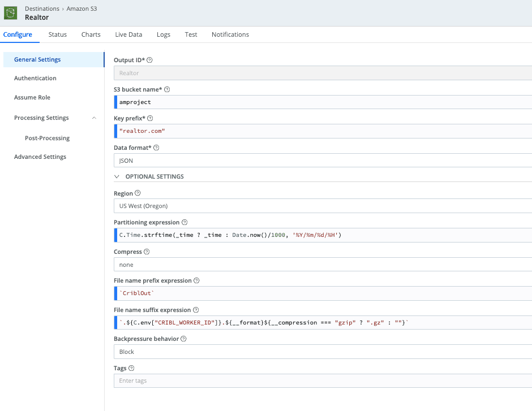Image resolution: width=532 pixels, height=411 pixels.
Task: Go to Destinations breadcrumb link
Action: pyautogui.click(x=42, y=8)
